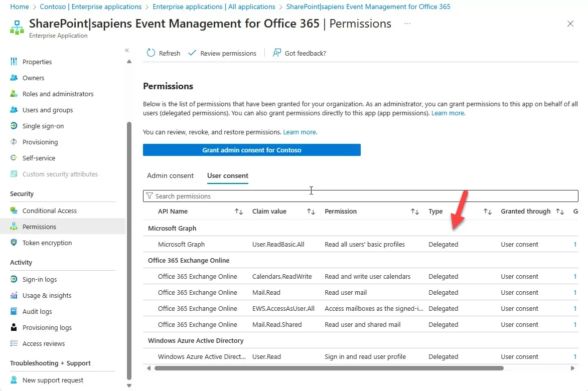
Task: Click the Token encryption shield icon
Action: (14, 243)
